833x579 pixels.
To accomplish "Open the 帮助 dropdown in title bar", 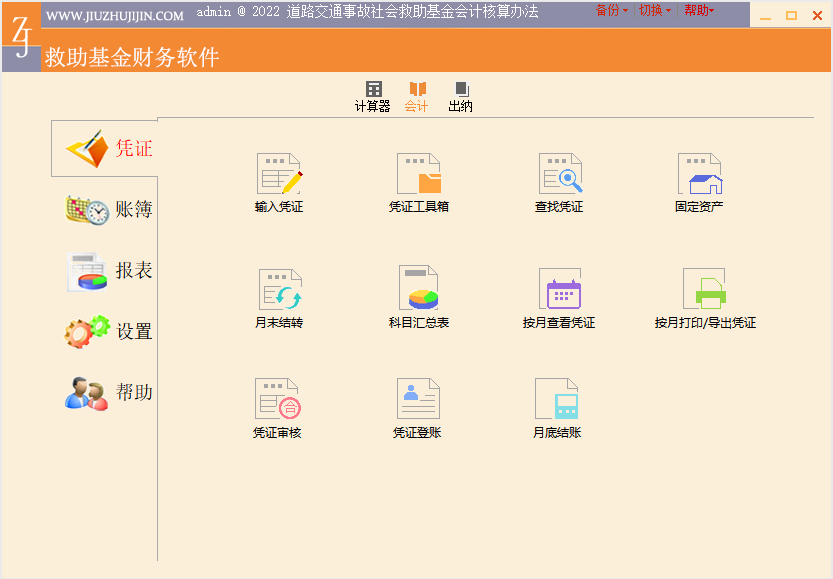I will (x=699, y=11).
